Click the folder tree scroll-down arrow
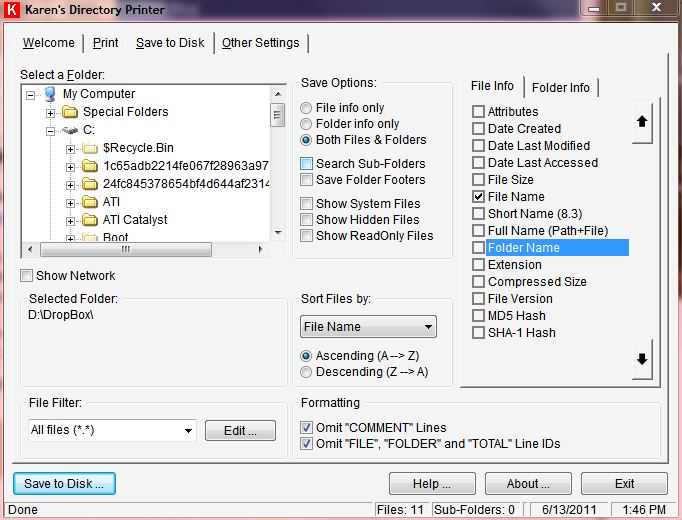The width and height of the screenshot is (682, 520). pyautogui.click(x=278, y=233)
